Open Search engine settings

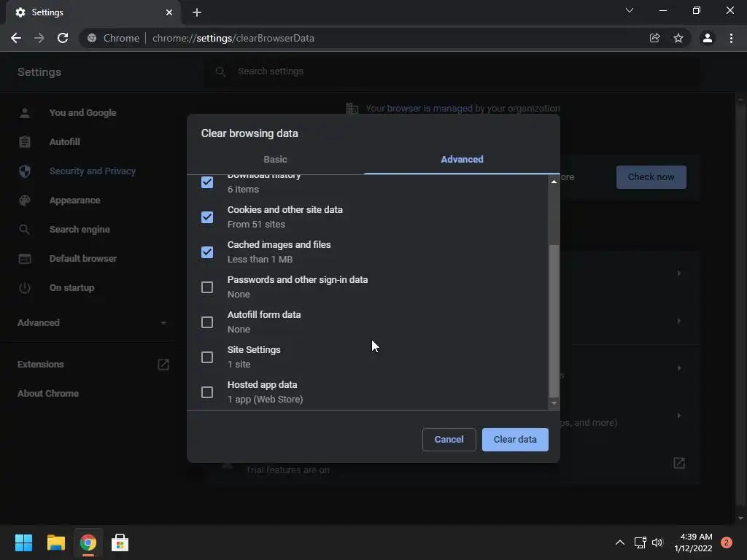tap(80, 230)
